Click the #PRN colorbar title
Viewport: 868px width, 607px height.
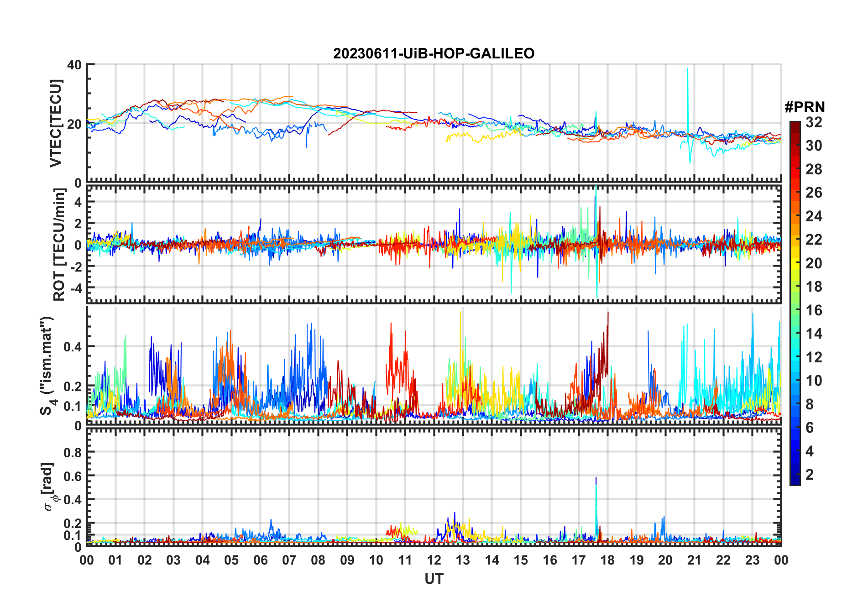click(805, 107)
